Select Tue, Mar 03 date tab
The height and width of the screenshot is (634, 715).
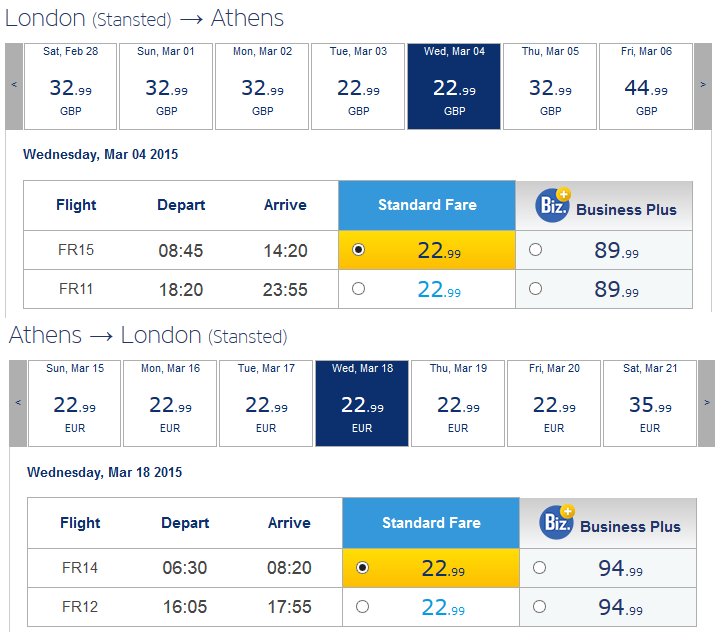358,86
